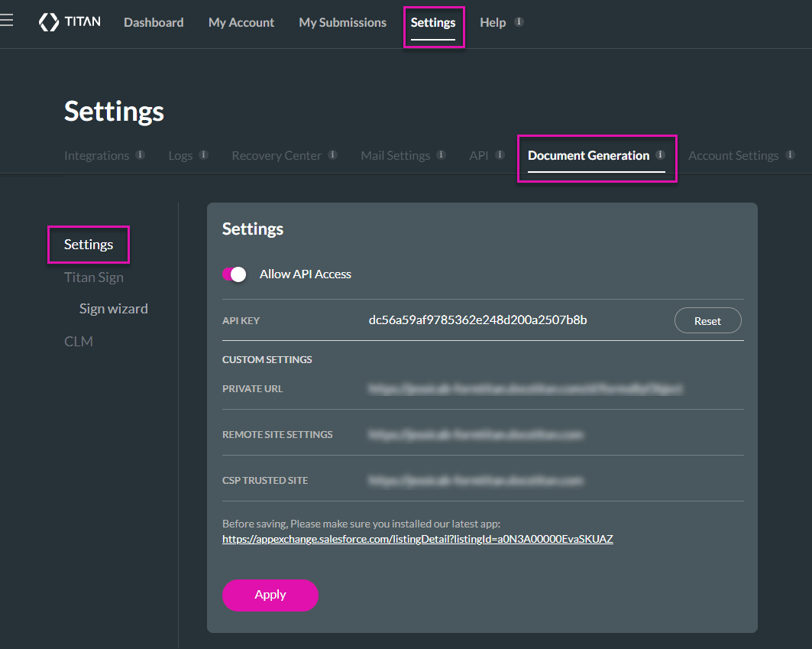812x649 pixels.
Task: Switch to the Logs tab
Action: tap(180, 155)
